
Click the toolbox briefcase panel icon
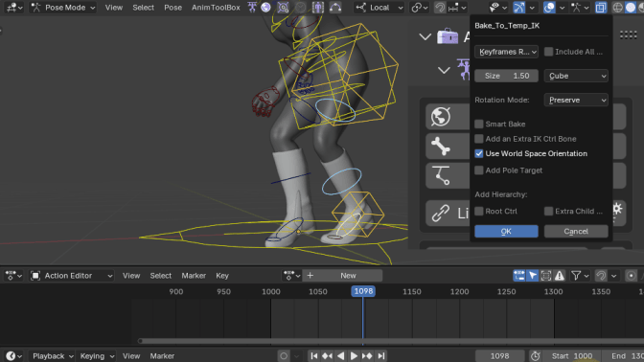(x=448, y=36)
